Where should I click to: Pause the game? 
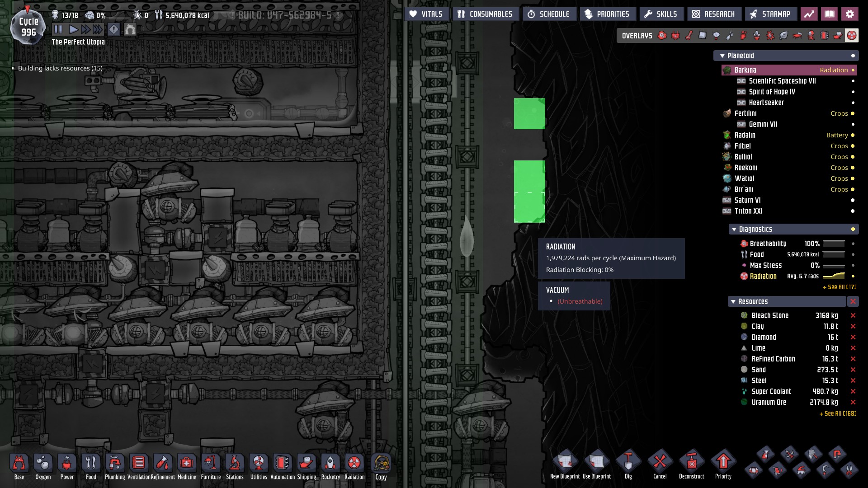click(x=58, y=30)
